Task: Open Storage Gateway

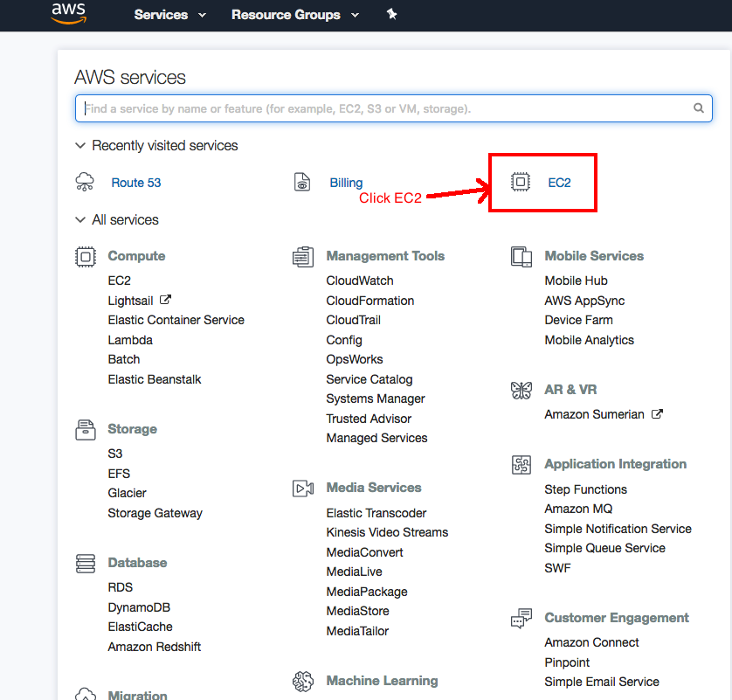Action: (155, 513)
